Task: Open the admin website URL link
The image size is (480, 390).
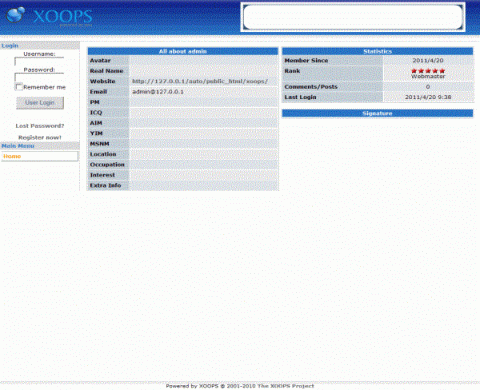Action: [200, 81]
